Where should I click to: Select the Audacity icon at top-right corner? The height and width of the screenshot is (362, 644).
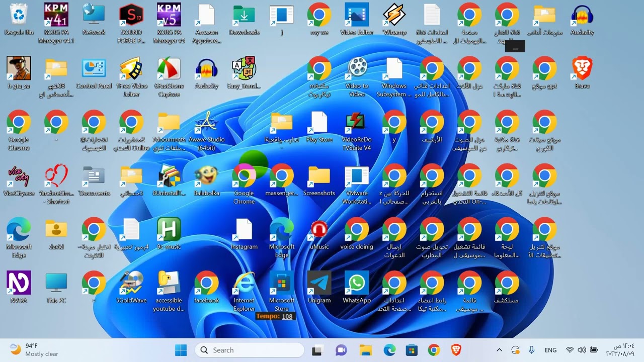[x=582, y=20]
